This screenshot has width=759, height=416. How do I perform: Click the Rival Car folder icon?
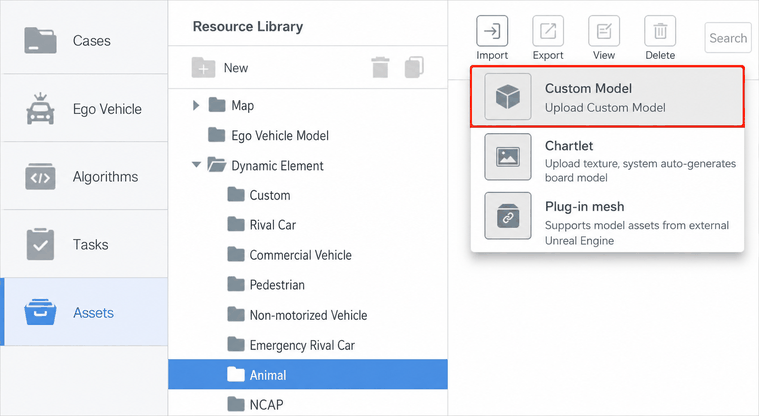click(236, 224)
